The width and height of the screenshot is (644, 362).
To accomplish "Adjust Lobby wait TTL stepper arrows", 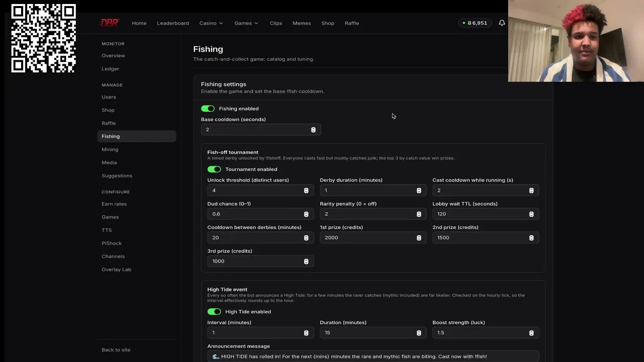I will click(x=531, y=214).
